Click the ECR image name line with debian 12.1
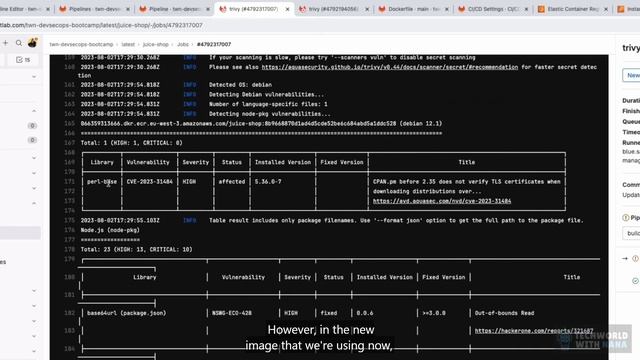 (x=261, y=123)
